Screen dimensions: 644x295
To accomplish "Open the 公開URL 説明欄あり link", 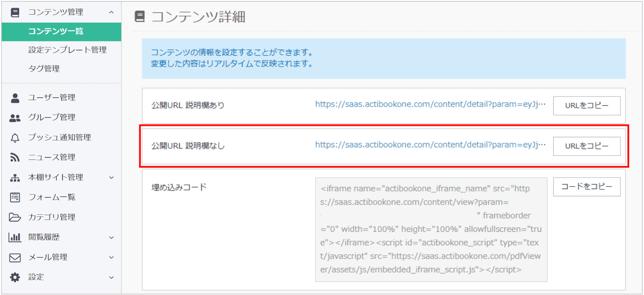I will pos(430,105).
